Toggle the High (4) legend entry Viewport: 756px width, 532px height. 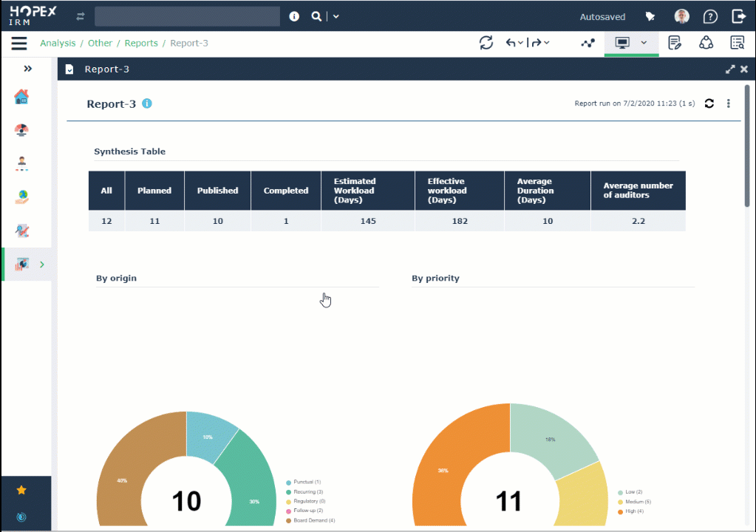630,511
